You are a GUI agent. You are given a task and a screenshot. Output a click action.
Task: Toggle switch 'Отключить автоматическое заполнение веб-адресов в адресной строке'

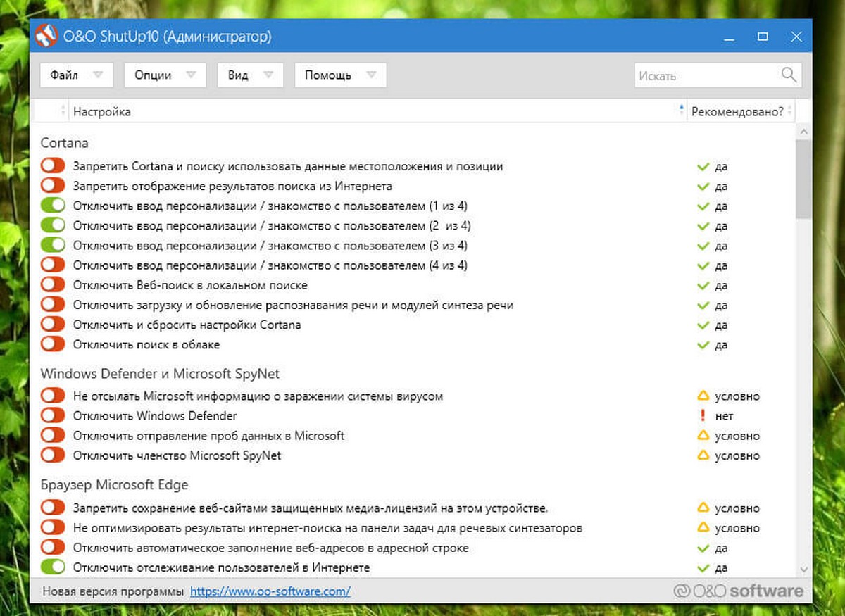pyautogui.click(x=53, y=547)
